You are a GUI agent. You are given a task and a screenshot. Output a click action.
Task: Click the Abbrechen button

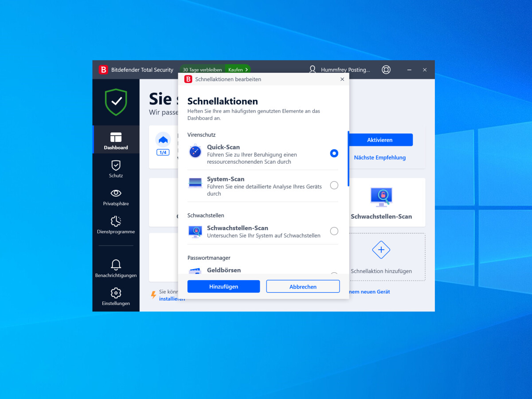tap(303, 286)
